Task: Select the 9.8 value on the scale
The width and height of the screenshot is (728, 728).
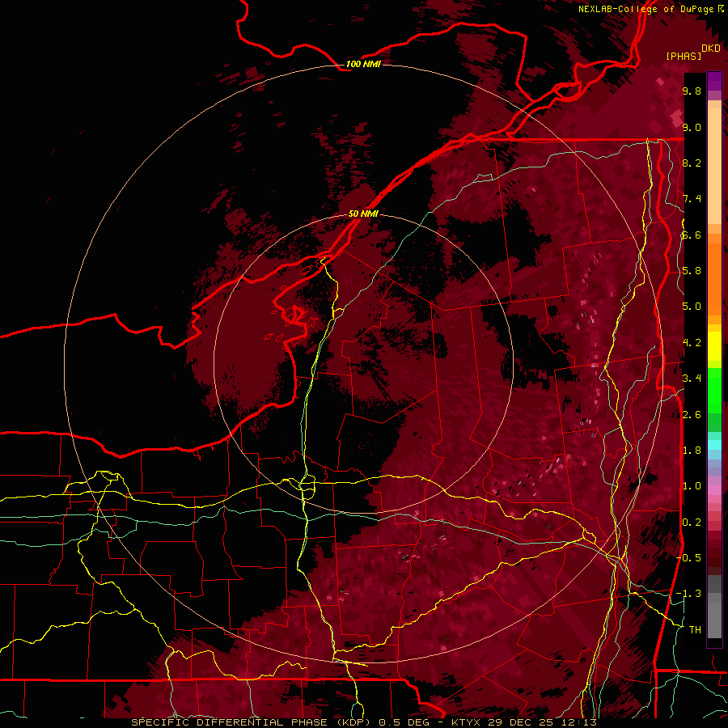Action: (x=692, y=91)
